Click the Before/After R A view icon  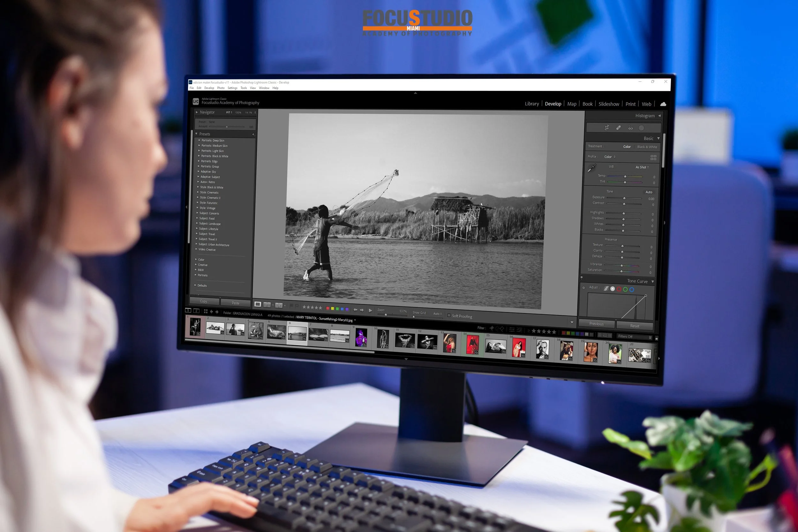click(x=267, y=305)
